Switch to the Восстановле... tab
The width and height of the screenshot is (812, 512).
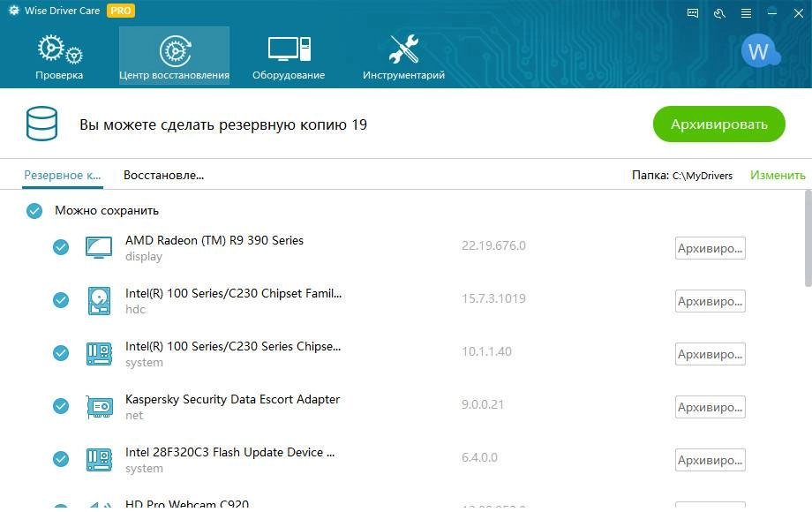pyautogui.click(x=163, y=176)
